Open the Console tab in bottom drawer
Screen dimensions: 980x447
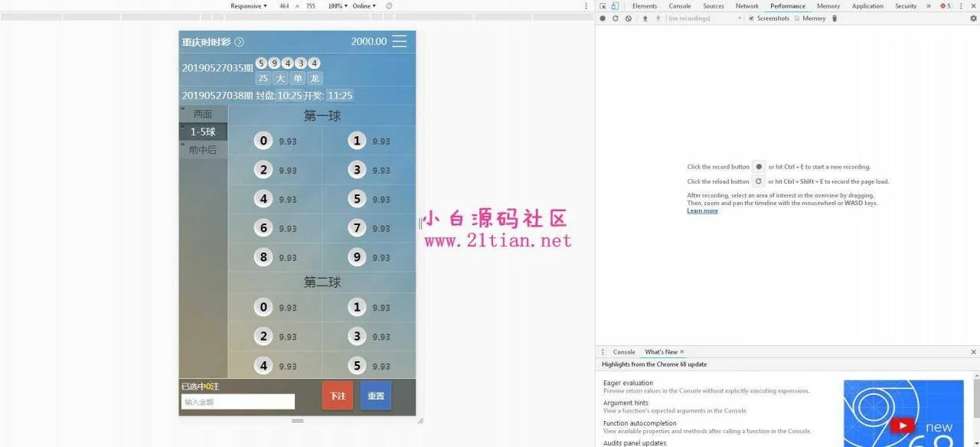click(624, 352)
